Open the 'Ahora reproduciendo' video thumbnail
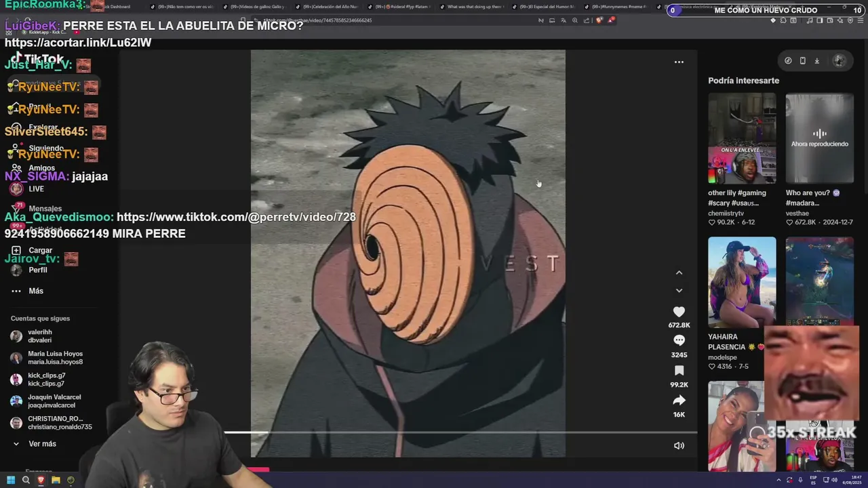This screenshot has width=868, height=488. point(819,138)
